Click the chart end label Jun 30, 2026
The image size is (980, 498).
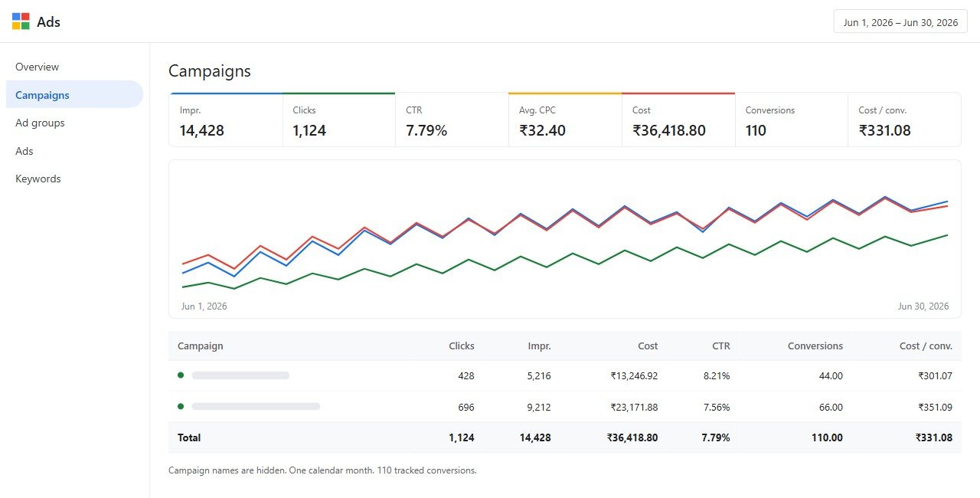click(x=923, y=306)
